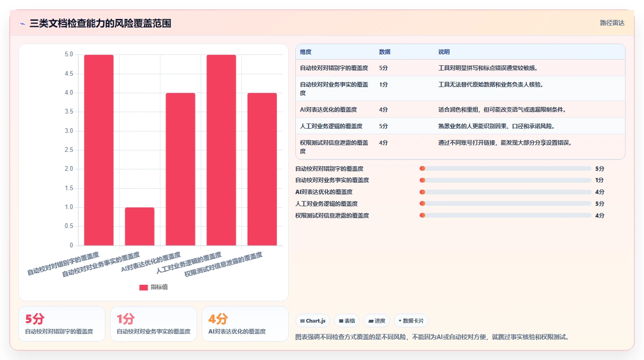Click the 自动校对对业务事实的覆盖度 progress bar
Viewport: 644px width, 360px height.
[505, 180]
